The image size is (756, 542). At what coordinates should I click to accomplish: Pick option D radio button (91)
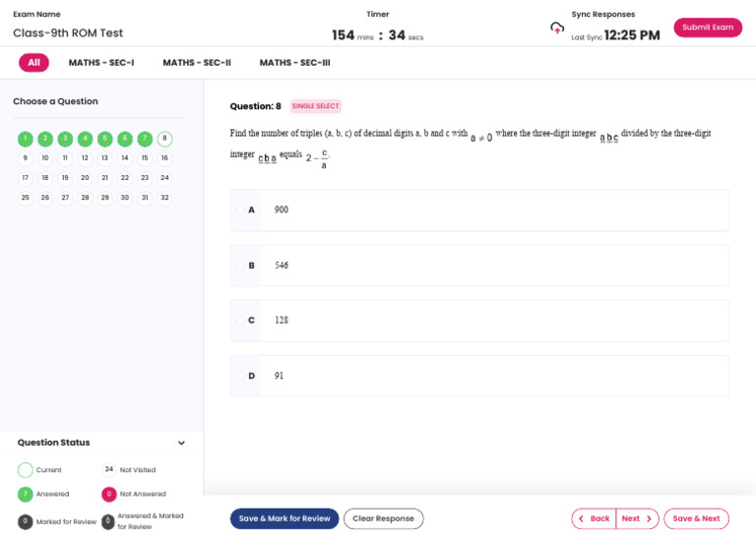click(x=241, y=376)
